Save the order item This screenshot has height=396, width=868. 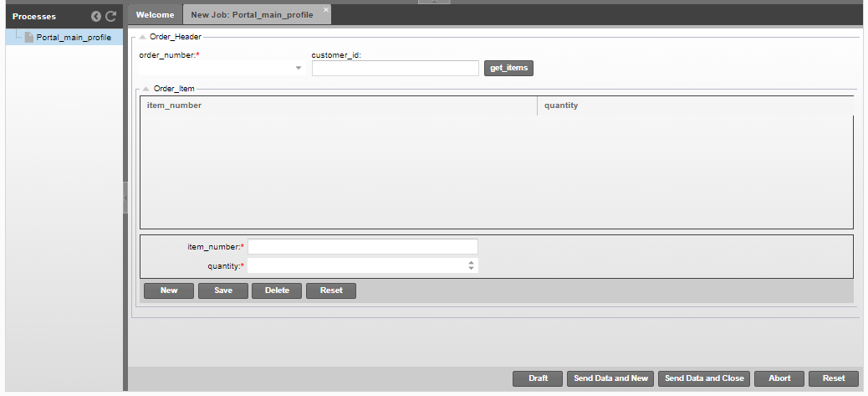coord(223,291)
